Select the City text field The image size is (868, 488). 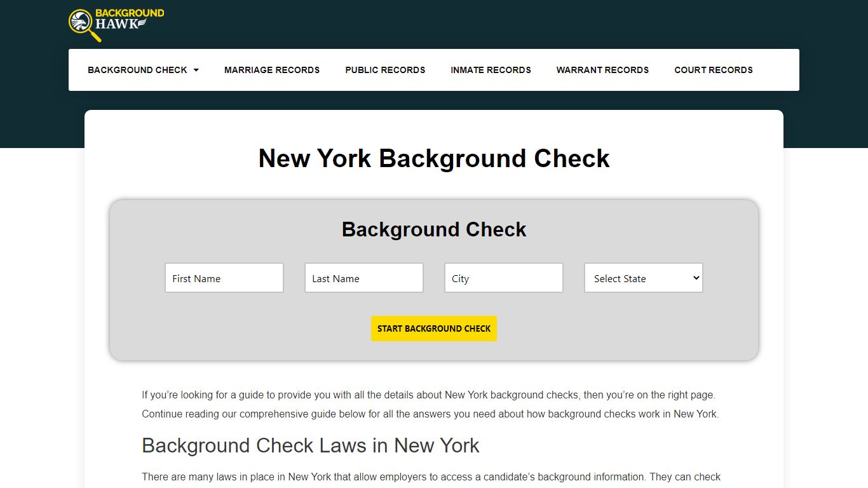point(504,278)
